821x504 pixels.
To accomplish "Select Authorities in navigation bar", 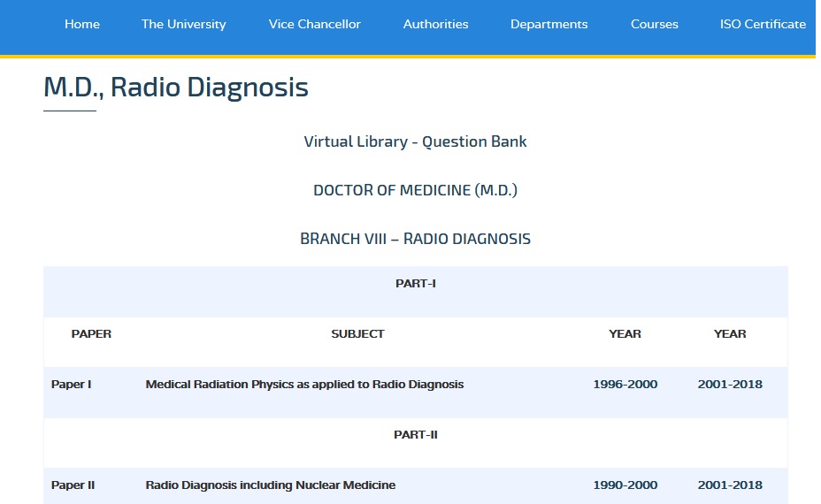I will [x=435, y=24].
